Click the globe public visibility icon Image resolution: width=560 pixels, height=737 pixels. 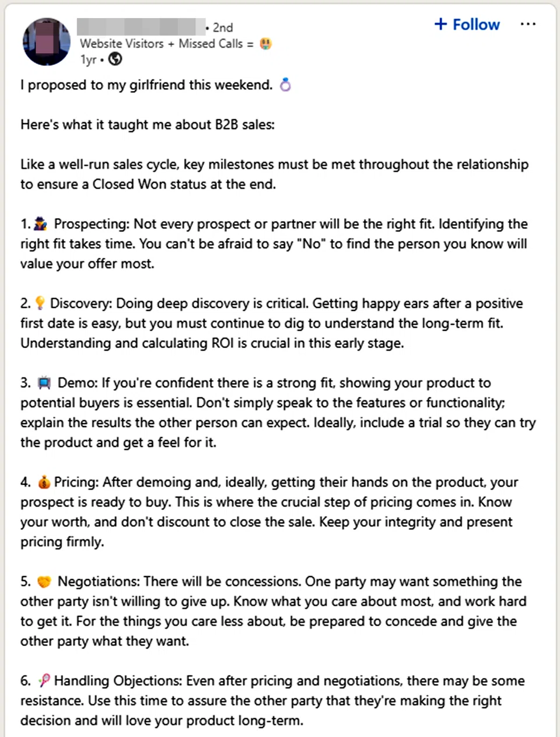coord(116,59)
